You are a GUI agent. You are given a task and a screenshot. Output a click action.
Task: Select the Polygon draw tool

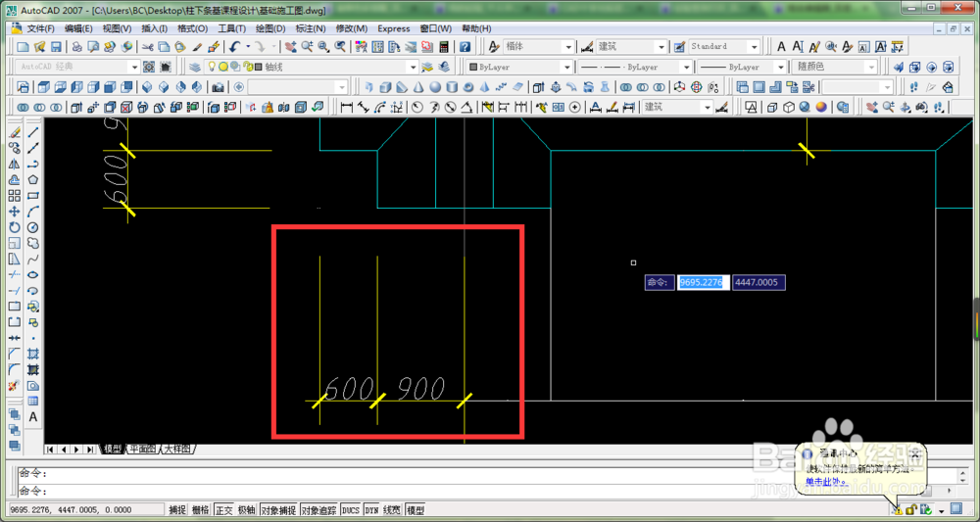tap(33, 180)
